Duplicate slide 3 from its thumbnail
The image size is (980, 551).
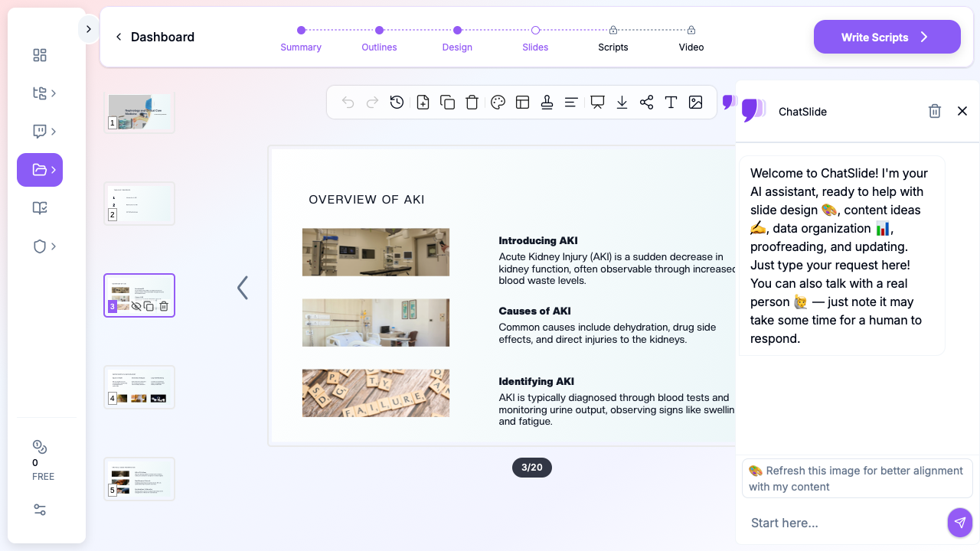click(x=149, y=306)
